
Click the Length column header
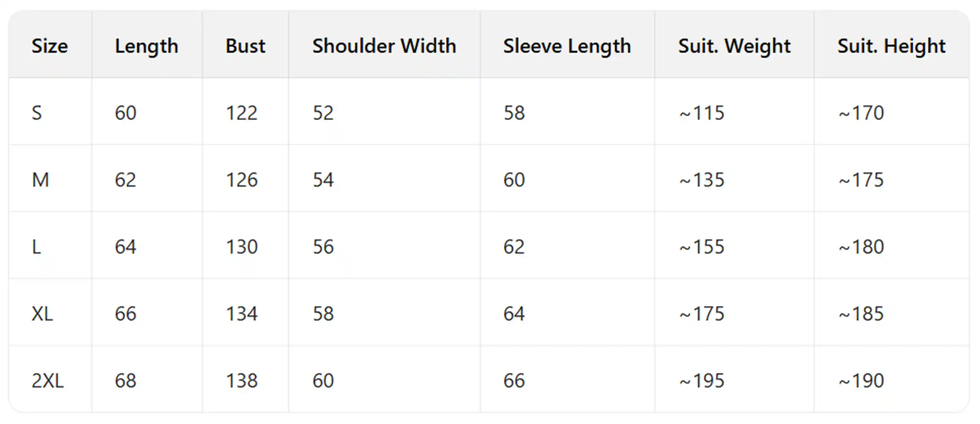coord(146,46)
